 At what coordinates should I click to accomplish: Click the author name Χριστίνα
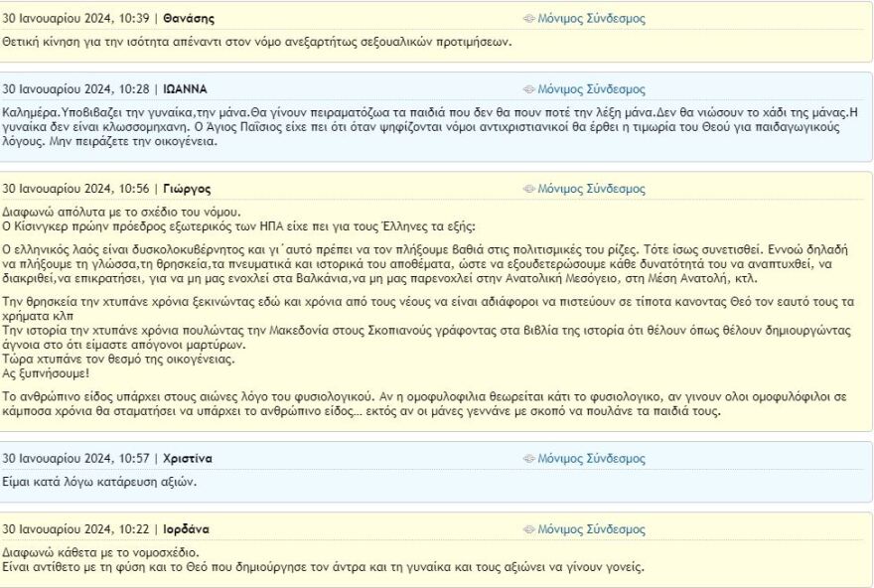(x=188, y=460)
